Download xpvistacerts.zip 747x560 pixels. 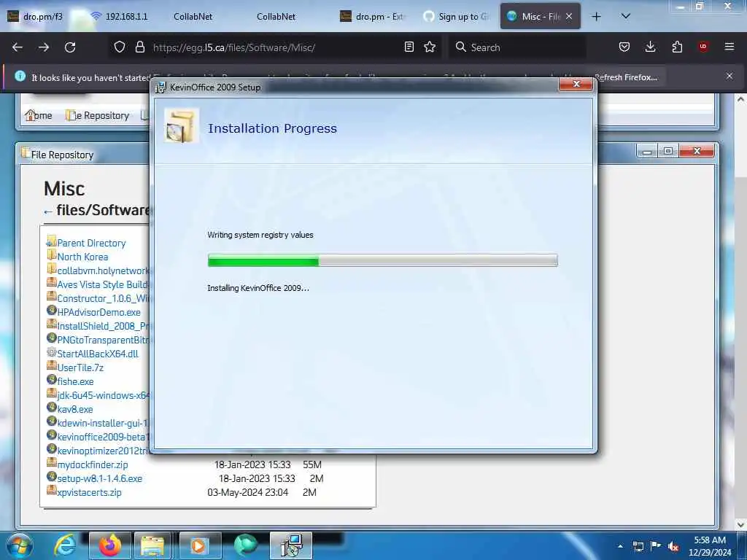[x=89, y=492]
